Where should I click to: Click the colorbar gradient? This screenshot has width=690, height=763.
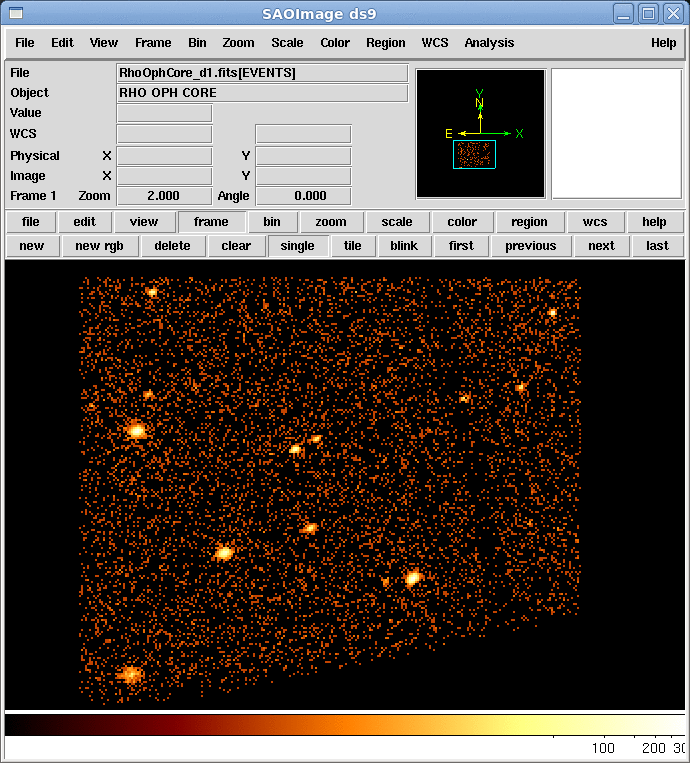click(x=345, y=725)
